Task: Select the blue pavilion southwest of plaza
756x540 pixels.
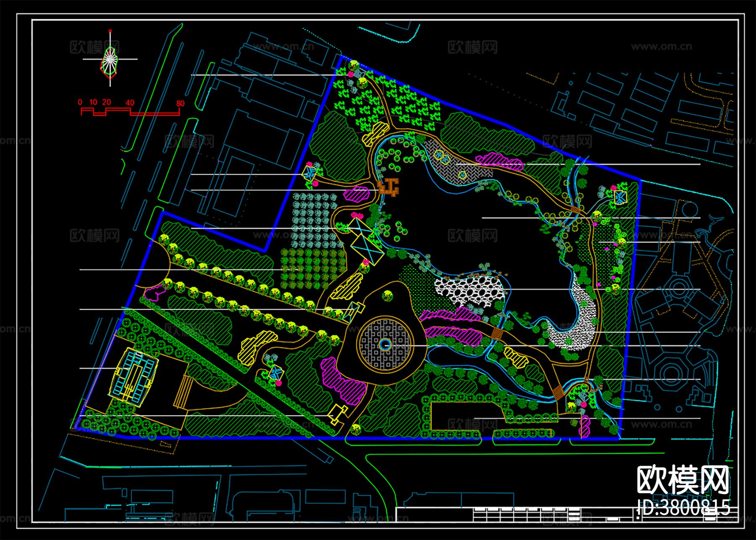Action: 277,372
